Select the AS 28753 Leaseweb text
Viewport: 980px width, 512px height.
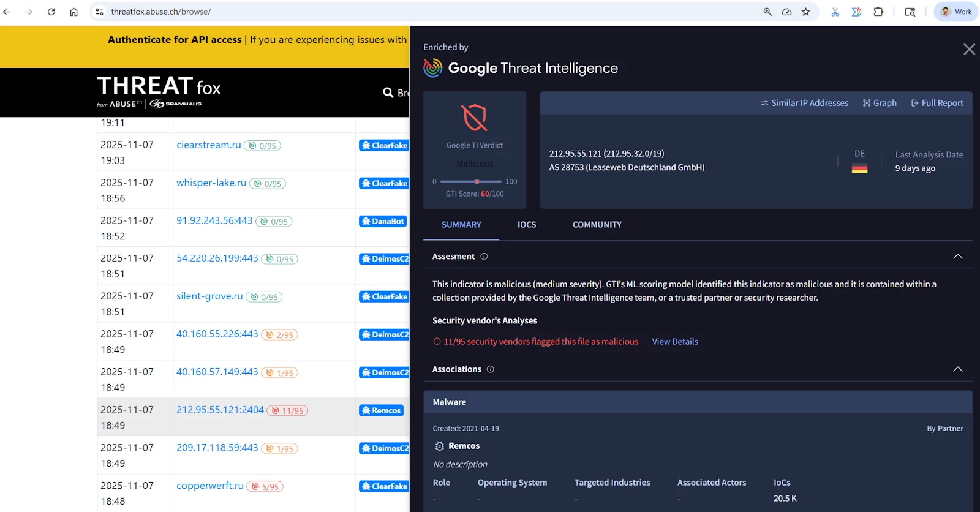click(627, 167)
